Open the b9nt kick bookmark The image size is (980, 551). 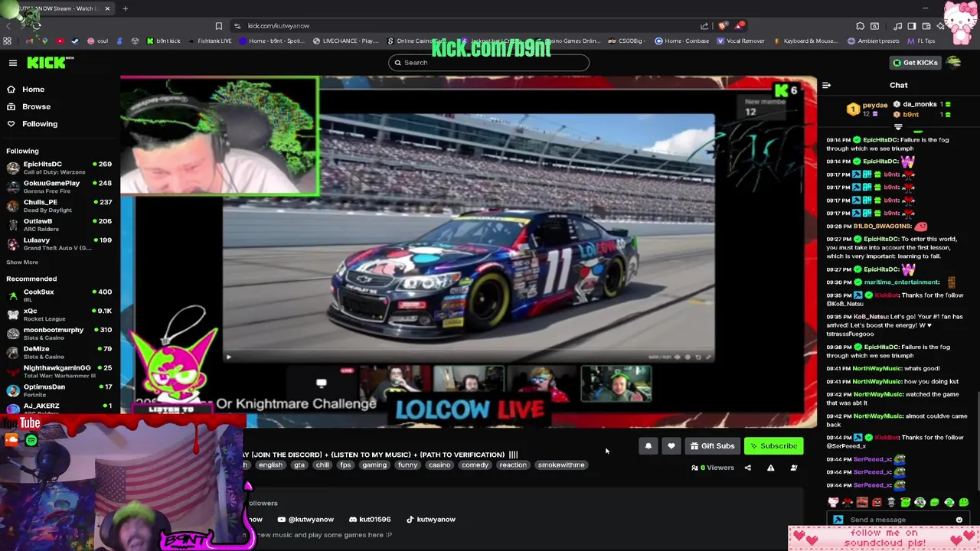pos(164,41)
